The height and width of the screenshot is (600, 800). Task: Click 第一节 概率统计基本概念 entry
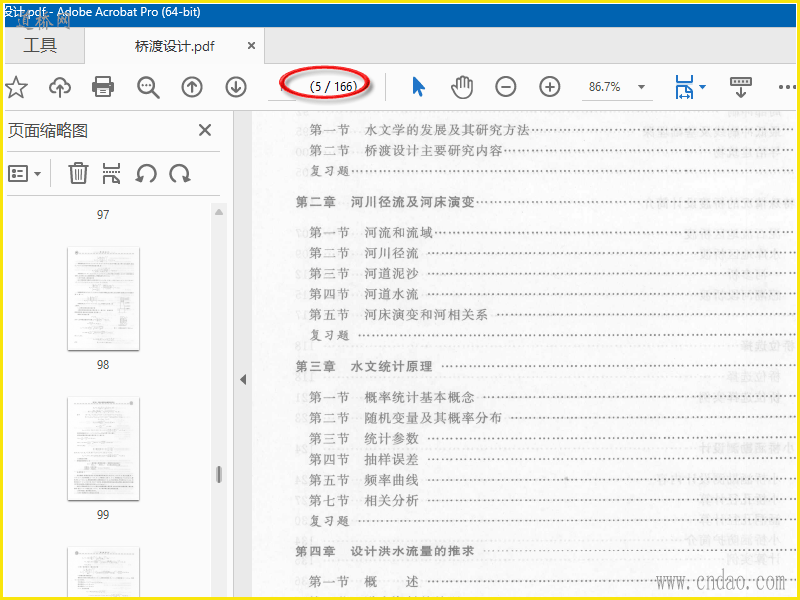(392, 397)
